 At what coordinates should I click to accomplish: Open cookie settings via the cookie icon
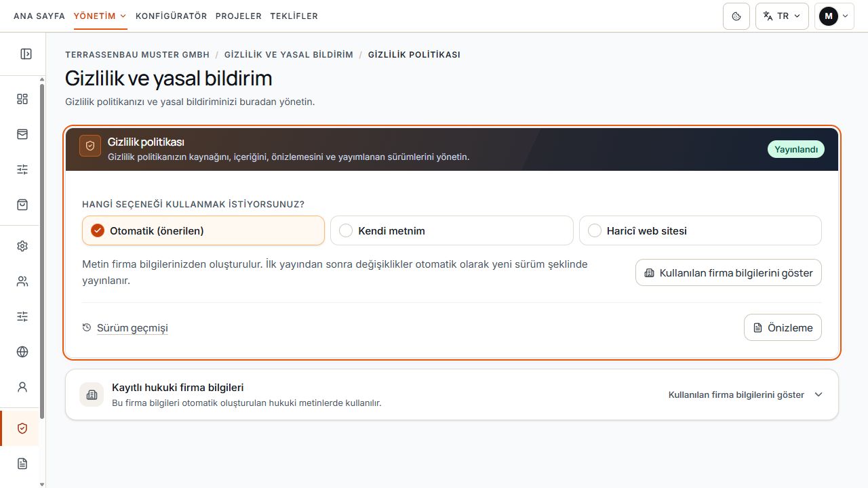pyautogui.click(x=736, y=16)
